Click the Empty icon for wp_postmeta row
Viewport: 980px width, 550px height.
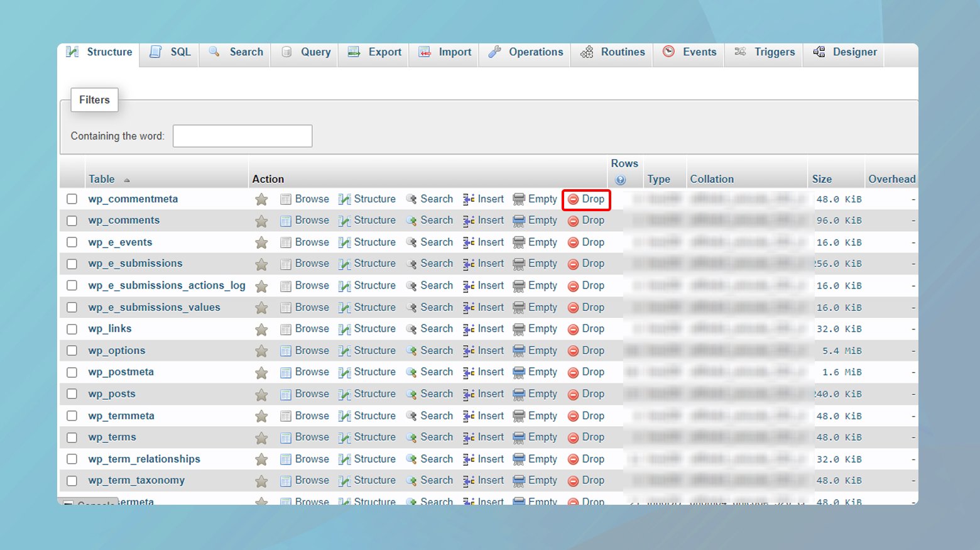(519, 372)
